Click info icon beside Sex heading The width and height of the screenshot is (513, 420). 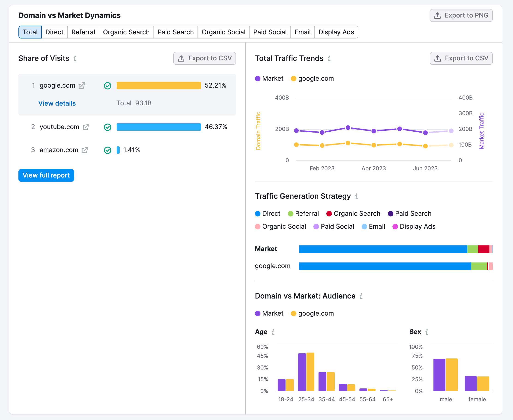pyautogui.click(x=427, y=332)
